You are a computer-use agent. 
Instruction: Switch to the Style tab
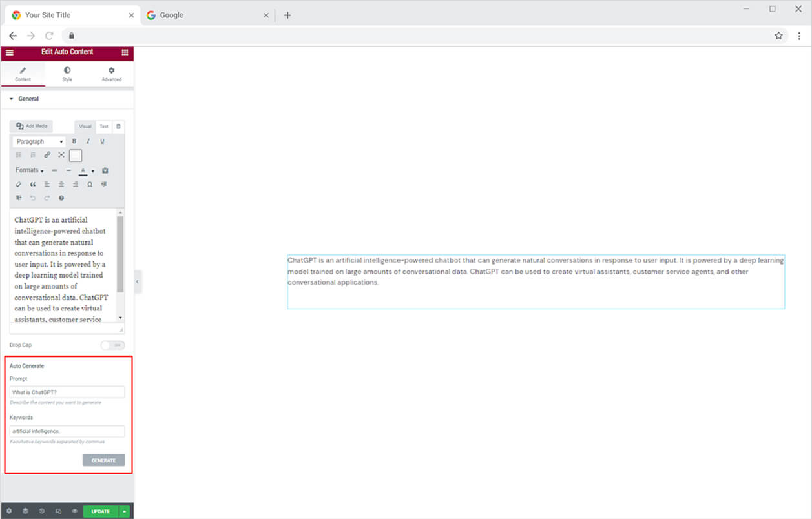pos(67,74)
